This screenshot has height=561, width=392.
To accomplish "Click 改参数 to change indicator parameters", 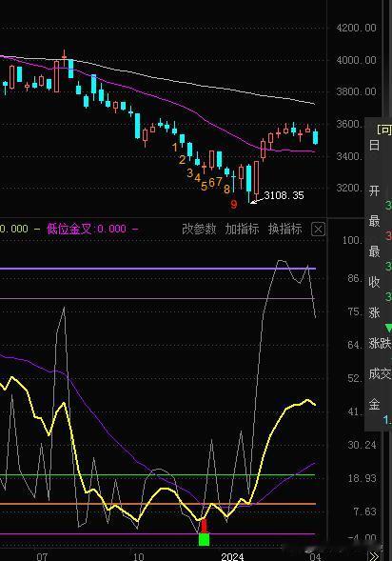I will (199, 229).
